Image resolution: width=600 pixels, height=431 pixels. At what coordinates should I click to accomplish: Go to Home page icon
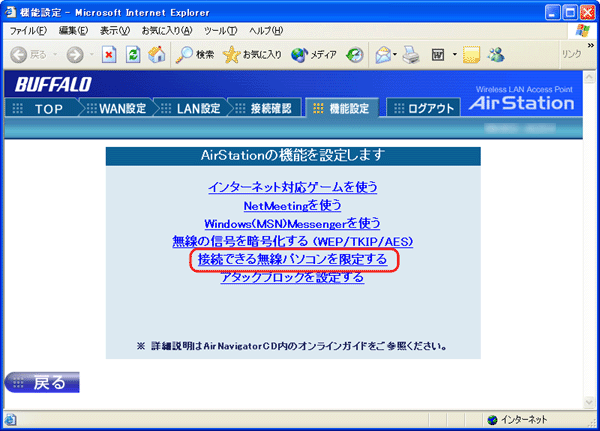point(157,54)
